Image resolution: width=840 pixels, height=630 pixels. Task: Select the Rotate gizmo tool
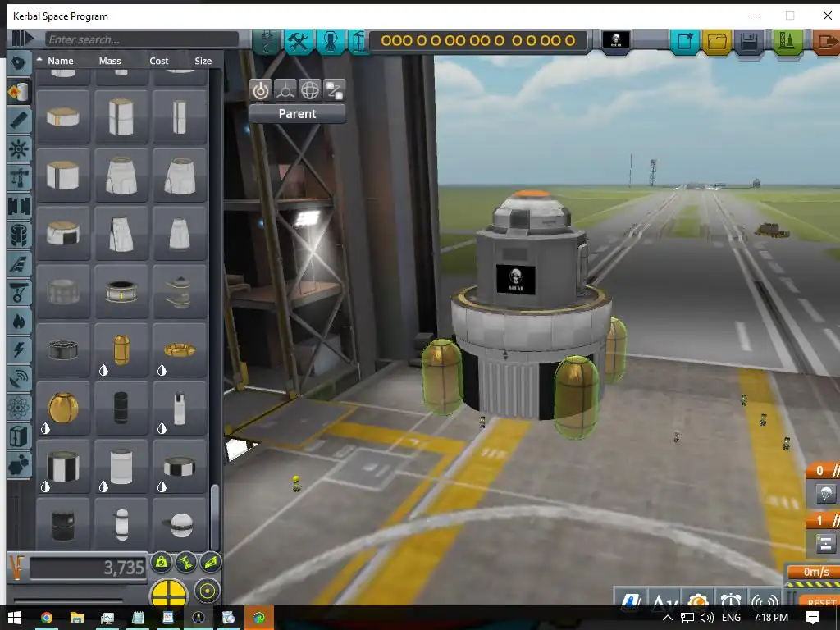310,90
